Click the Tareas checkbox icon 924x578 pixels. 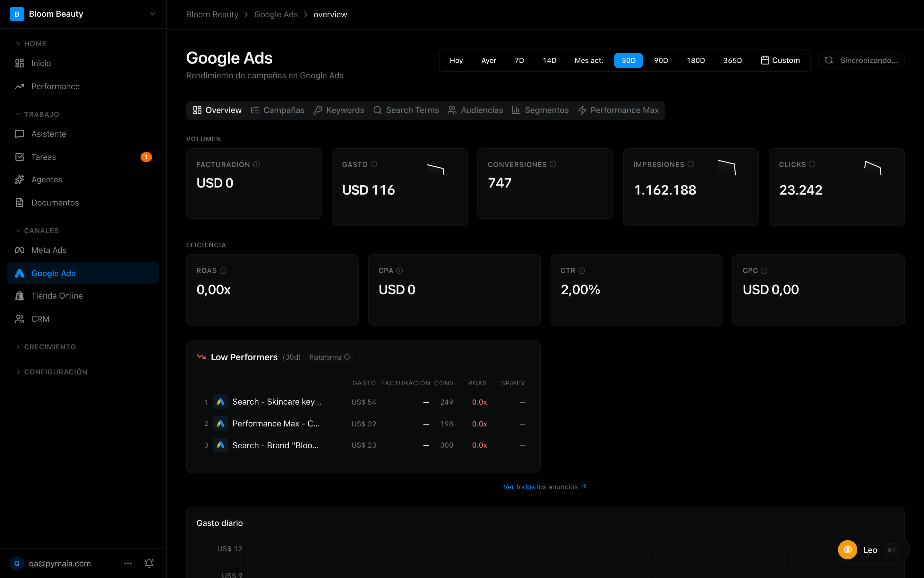click(x=20, y=157)
